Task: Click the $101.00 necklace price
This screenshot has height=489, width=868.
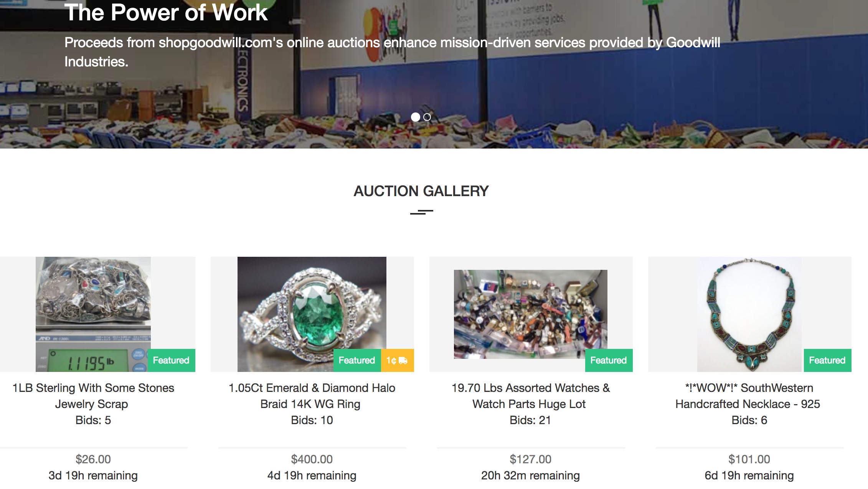Action: tap(749, 459)
